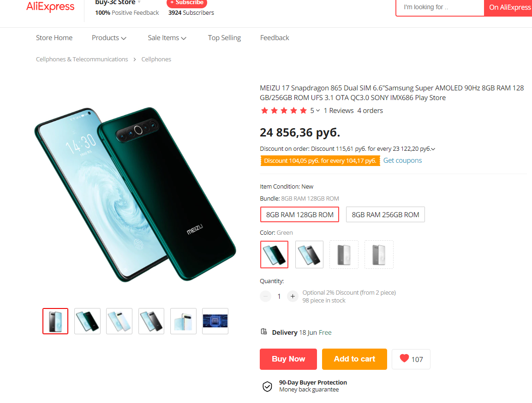Image resolution: width=532 pixels, height=403 pixels.
Task: Click the Get coupons link
Action: (402, 160)
